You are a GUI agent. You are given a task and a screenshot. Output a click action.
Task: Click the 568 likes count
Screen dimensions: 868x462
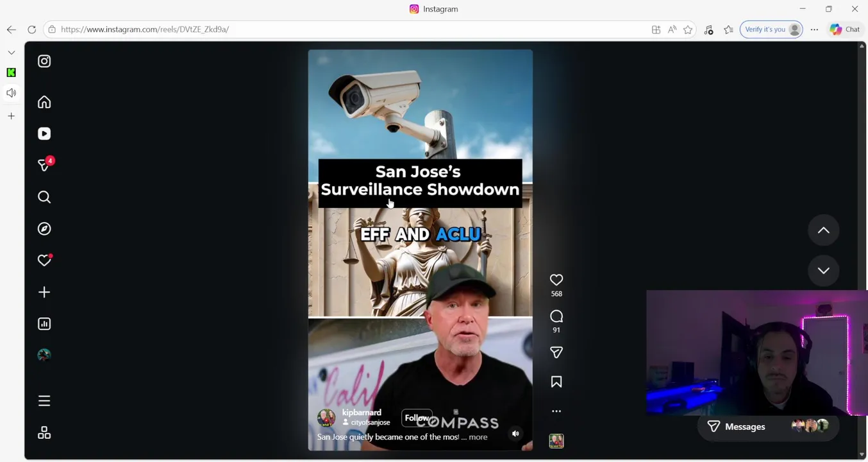(x=556, y=294)
